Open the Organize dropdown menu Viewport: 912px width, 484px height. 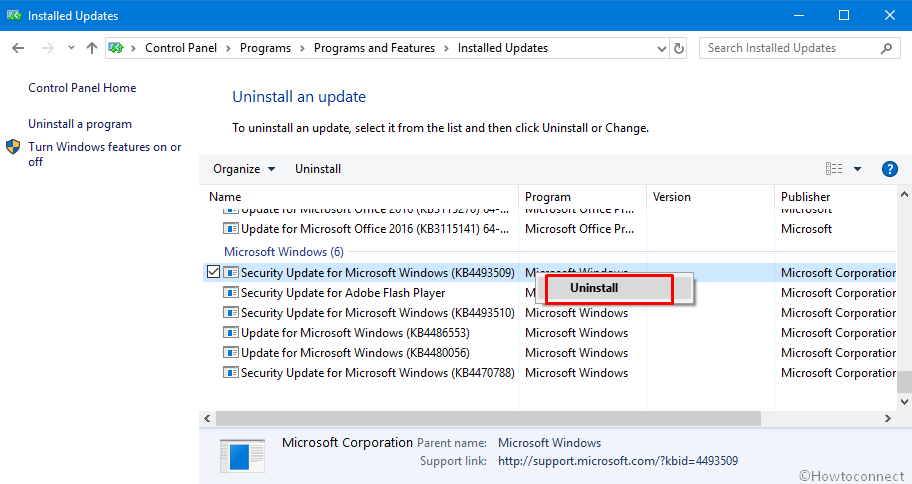coord(244,169)
